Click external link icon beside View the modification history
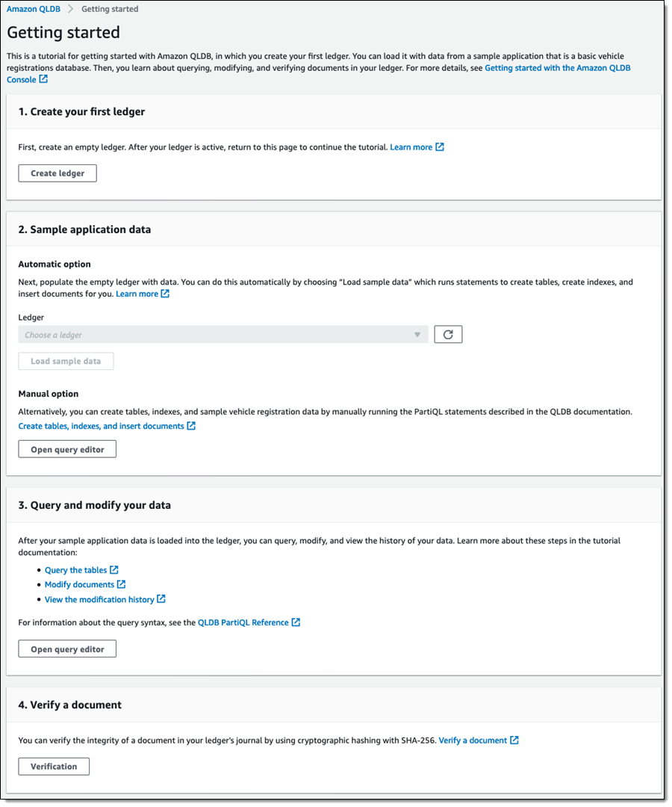The height and width of the screenshot is (807, 672). coord(161,599)
